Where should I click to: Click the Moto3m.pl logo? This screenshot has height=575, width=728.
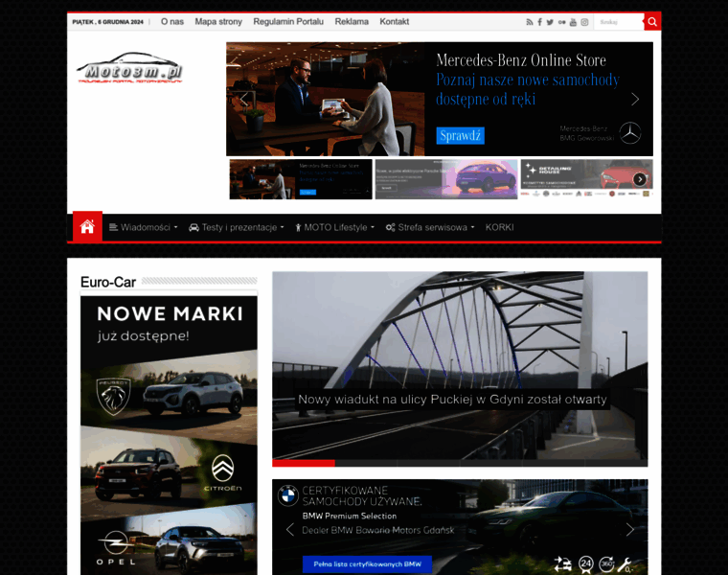pos(129,68)
